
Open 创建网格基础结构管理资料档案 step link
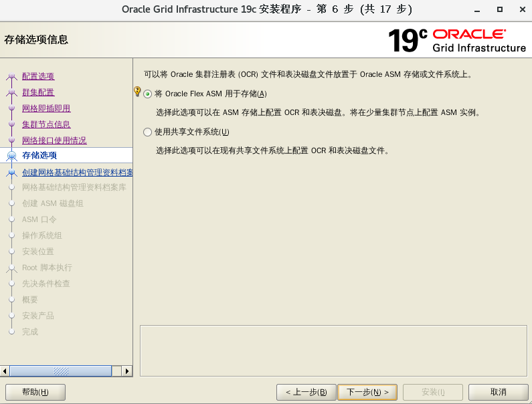pyautogui.click(x=78, y=173)
